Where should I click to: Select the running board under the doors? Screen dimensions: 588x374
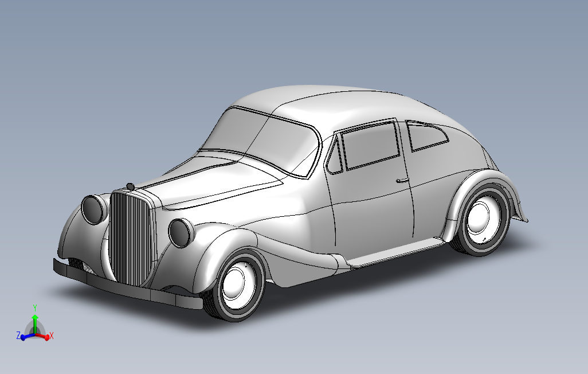395,254
